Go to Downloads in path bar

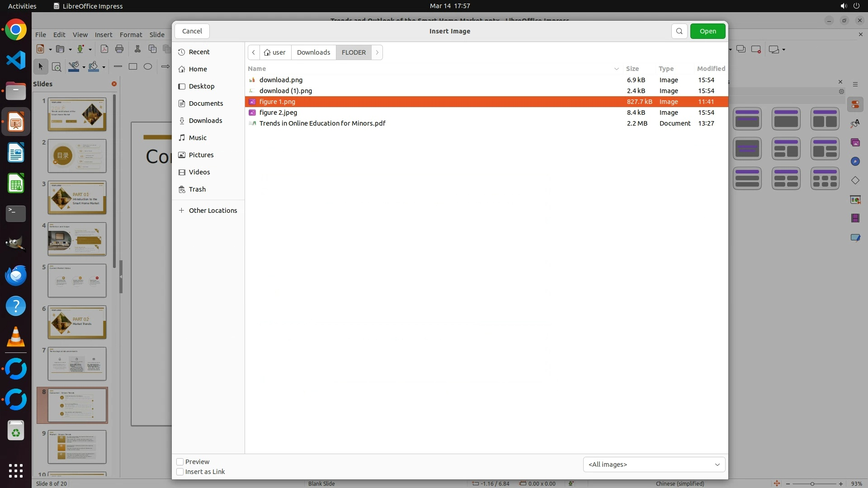click(x=313, y=52)
